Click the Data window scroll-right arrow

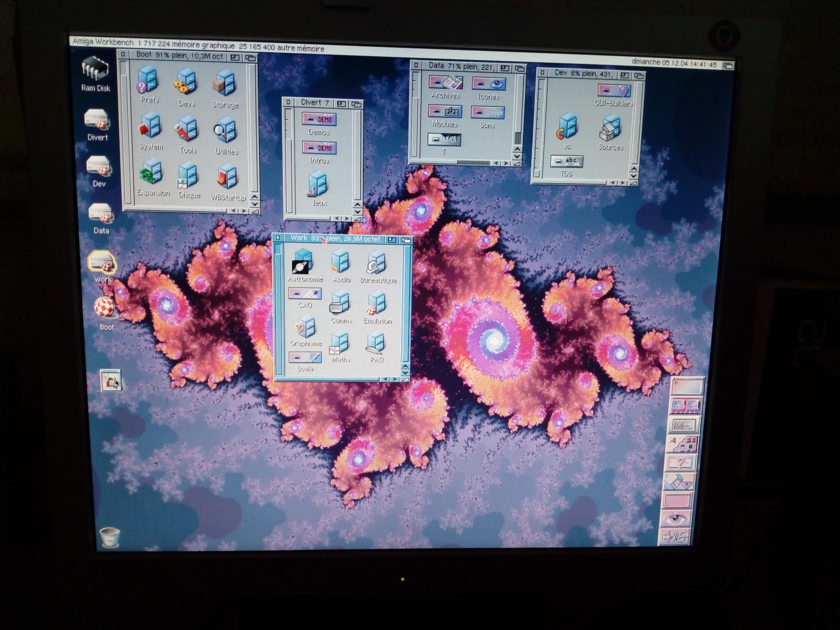[506, 164]
